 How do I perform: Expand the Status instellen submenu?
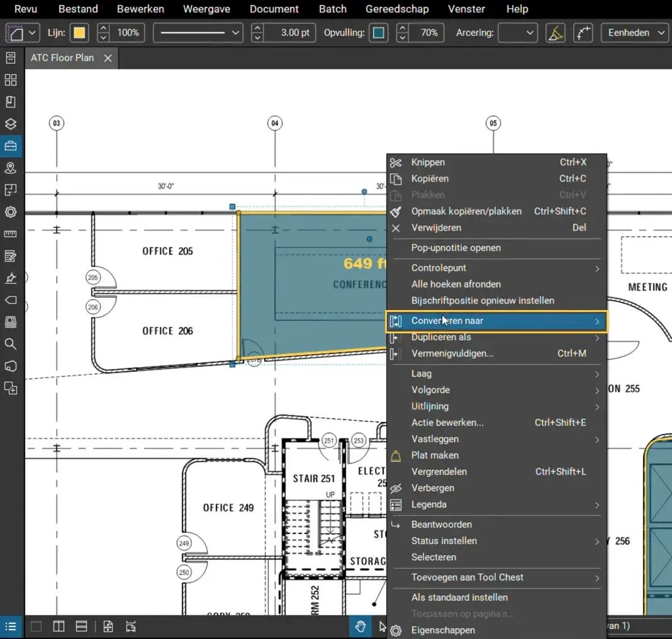click(x=496, y=541)
